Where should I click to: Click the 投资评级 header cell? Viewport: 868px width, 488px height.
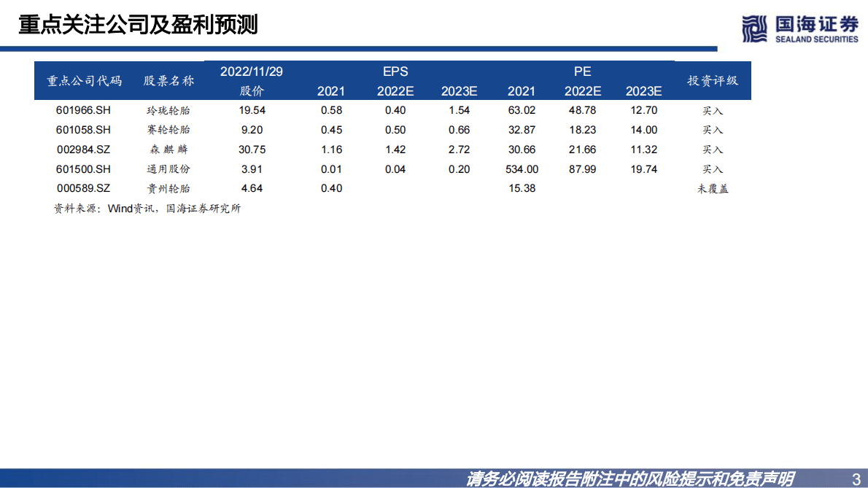point(711,80)
